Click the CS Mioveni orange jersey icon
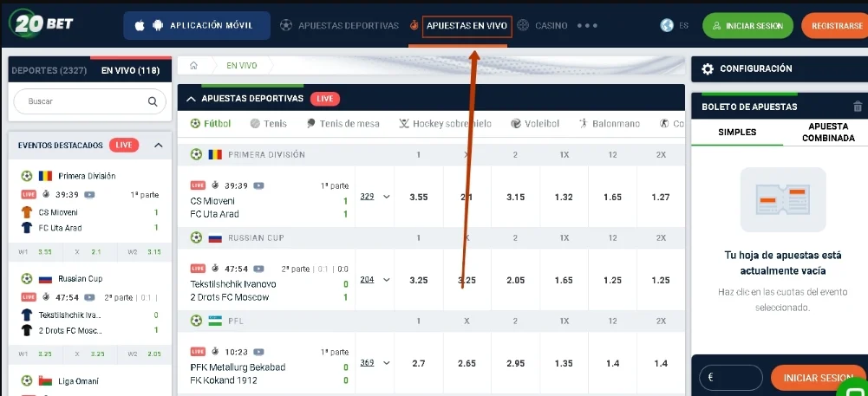 point(27,212)
